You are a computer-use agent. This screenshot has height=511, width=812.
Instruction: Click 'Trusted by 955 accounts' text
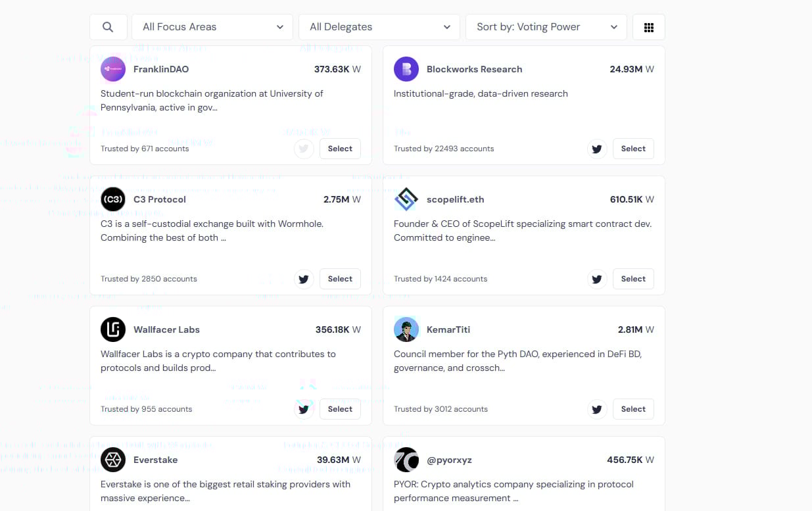[x=146, y=409]
